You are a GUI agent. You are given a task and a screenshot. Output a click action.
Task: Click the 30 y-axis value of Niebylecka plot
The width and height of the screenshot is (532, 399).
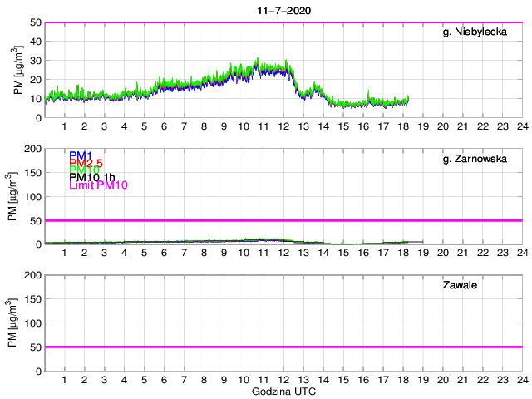(x=36, y=61)
